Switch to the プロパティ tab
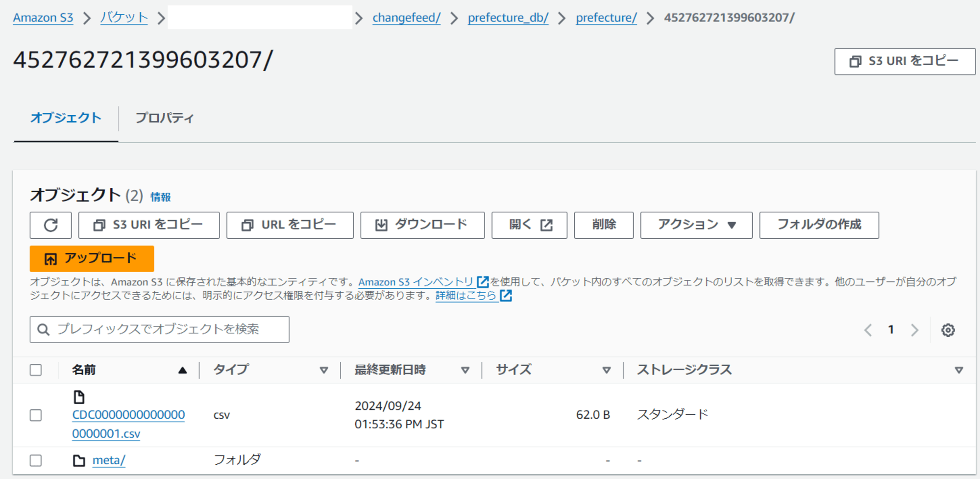The height and width of the screenshot is (479, 980). (x=164, y=118)
